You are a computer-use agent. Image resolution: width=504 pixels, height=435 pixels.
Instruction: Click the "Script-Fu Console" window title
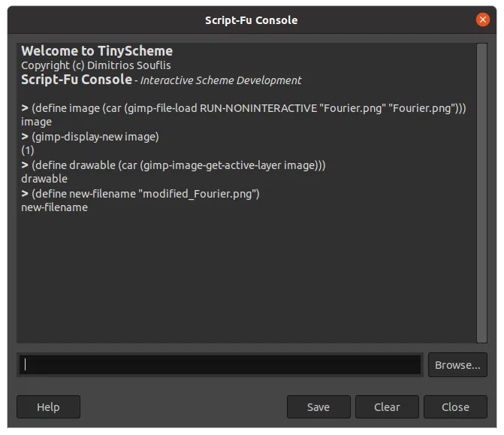(x=252, y=20)
